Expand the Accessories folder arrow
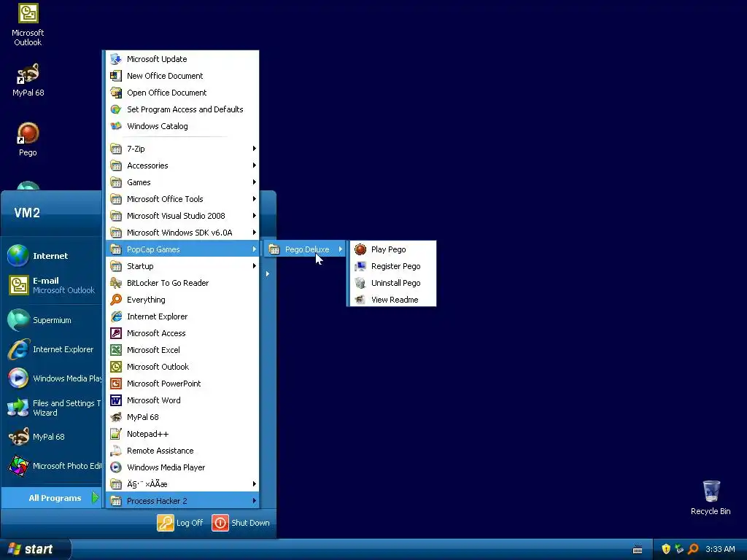This screenshot has height=560, width=747. point(255,166)
